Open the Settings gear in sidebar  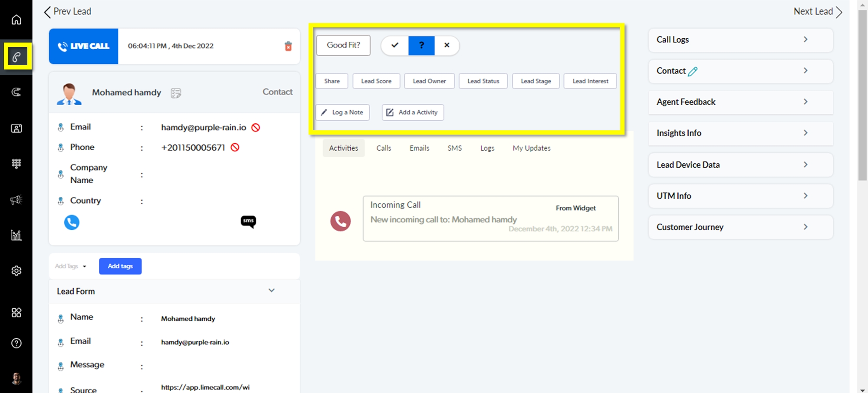pyautogui.click(x=16, y=271)
